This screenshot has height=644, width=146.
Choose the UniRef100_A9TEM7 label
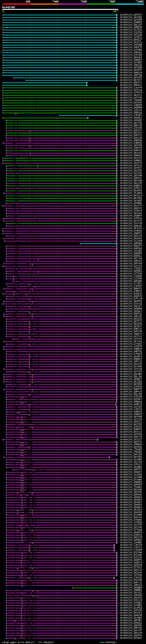(131, 70)
